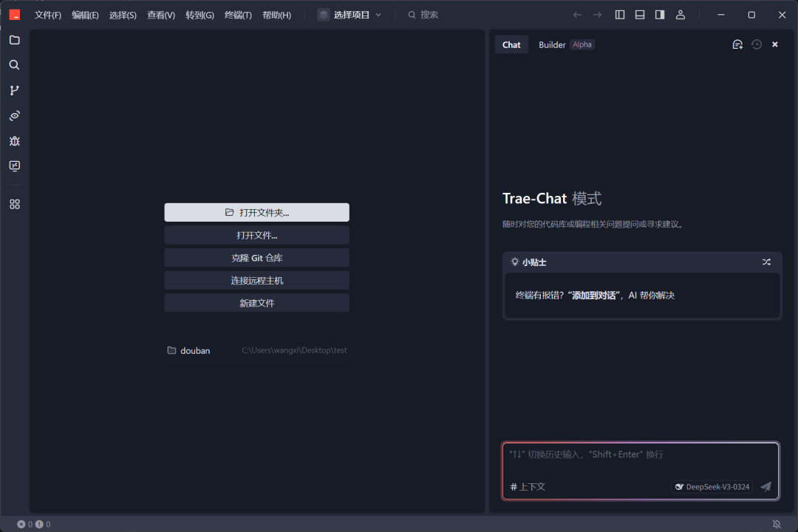Click the 添加到对话 tip text
This screenshot has width=798, height=532.
(594, 296)
